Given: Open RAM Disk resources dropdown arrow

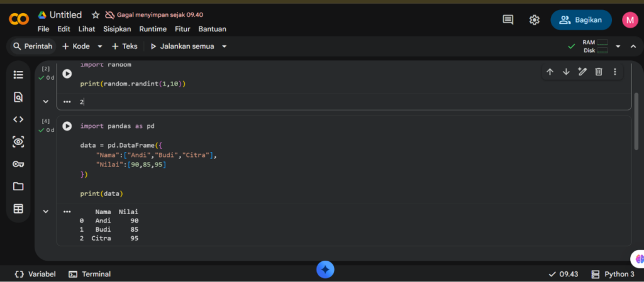Looking at the screenshot, I should click(x=618, y=46).
